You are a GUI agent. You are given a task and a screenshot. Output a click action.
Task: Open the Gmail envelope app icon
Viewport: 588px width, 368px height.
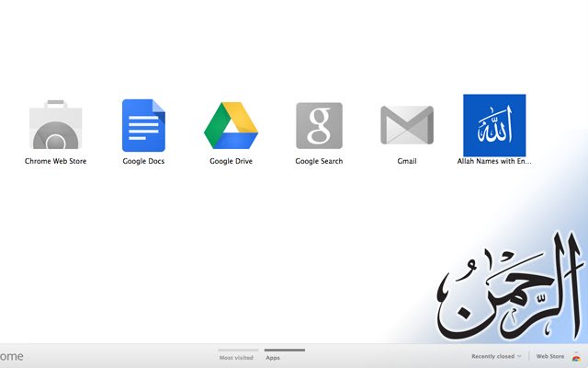click(407, 125)
